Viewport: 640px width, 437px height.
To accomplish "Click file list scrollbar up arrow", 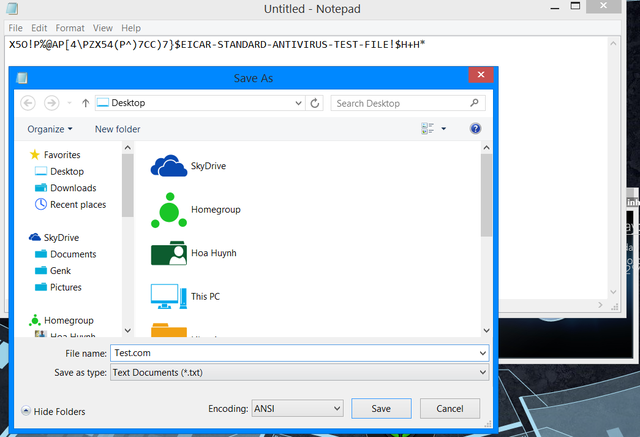I will [487, 148].
